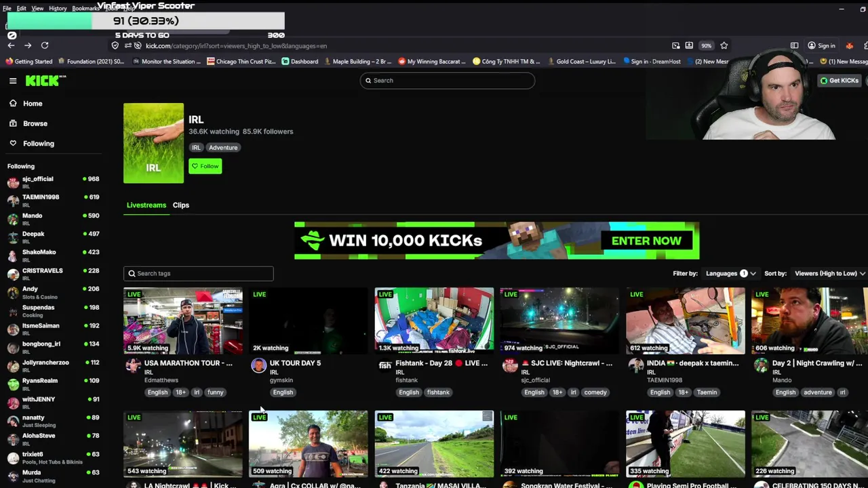
Task: Switch to the Livestreams tab
Action: point(146,205)
